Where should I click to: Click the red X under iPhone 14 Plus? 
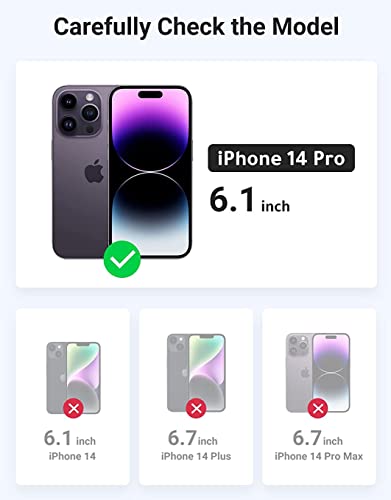(196, 408)
